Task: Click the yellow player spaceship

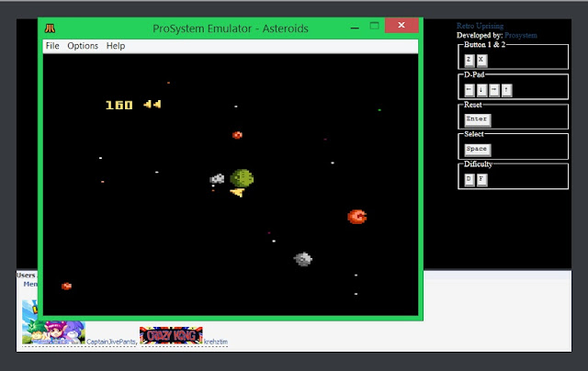Action: coord(238,192)
